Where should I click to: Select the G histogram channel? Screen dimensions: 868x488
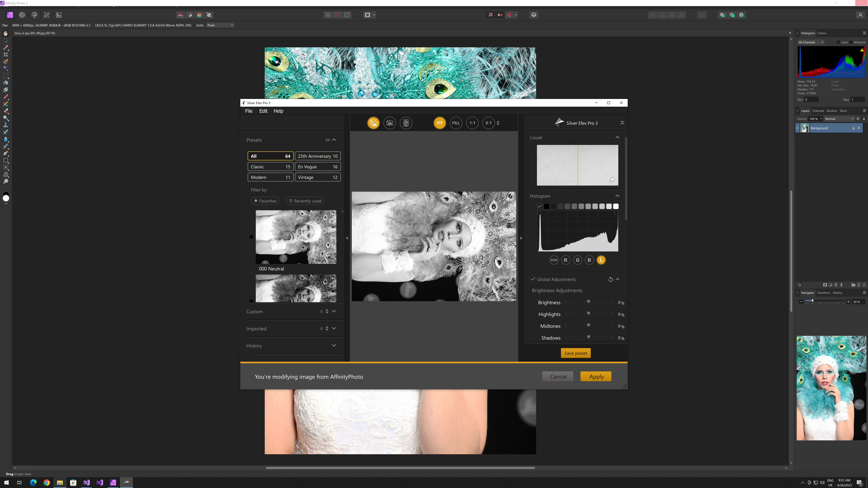coord(577,260)
